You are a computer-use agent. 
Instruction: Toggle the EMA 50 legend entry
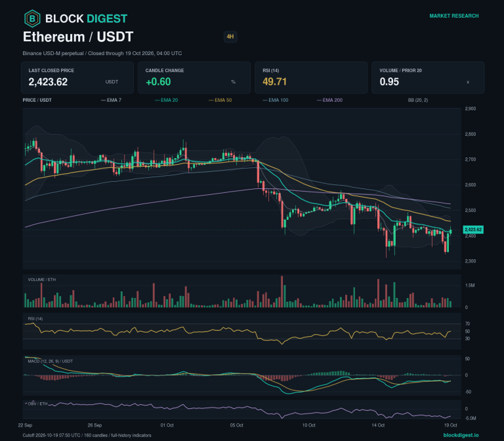220,100
